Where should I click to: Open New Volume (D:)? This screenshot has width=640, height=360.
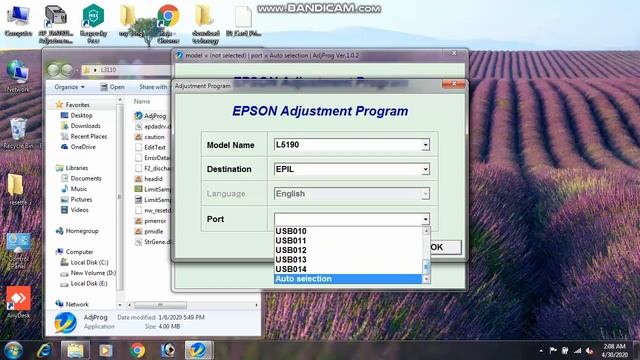(x=88, y=273)
